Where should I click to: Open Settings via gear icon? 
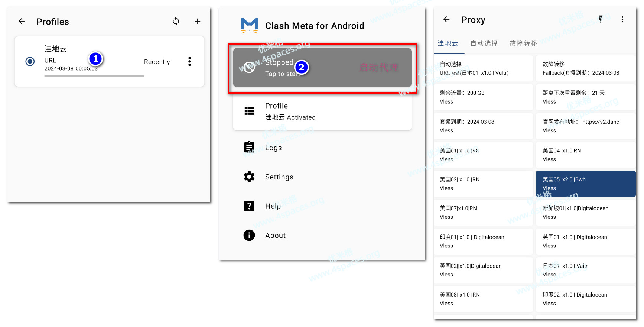(x=249, y=177)
